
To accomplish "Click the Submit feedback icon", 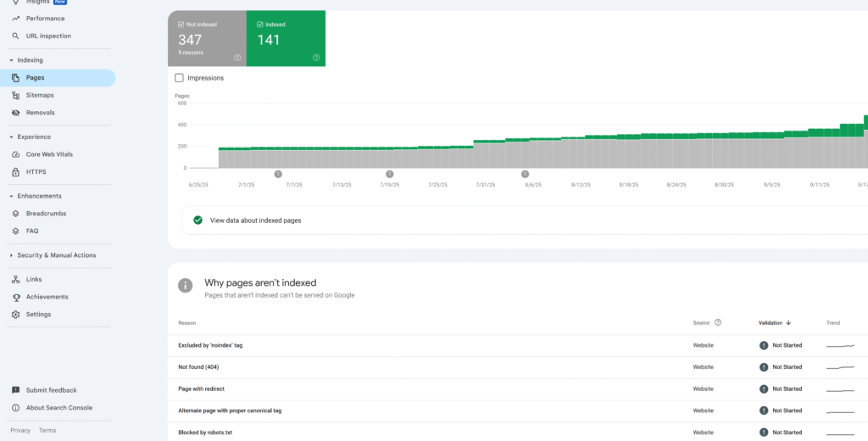I will click(x=15, y=391).
